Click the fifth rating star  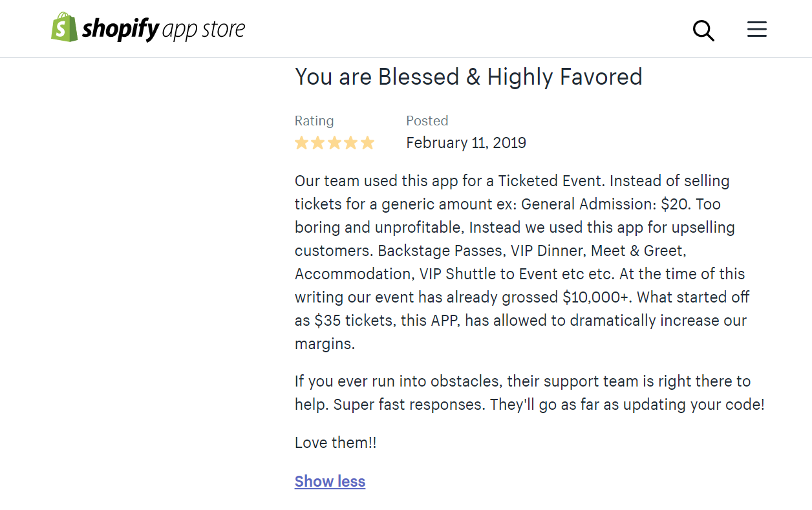[367, 143]
